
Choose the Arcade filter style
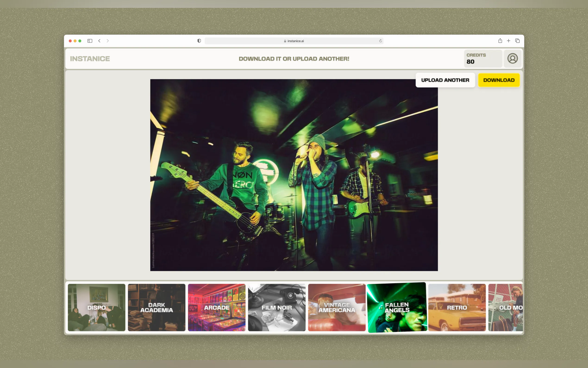point(217,307)
